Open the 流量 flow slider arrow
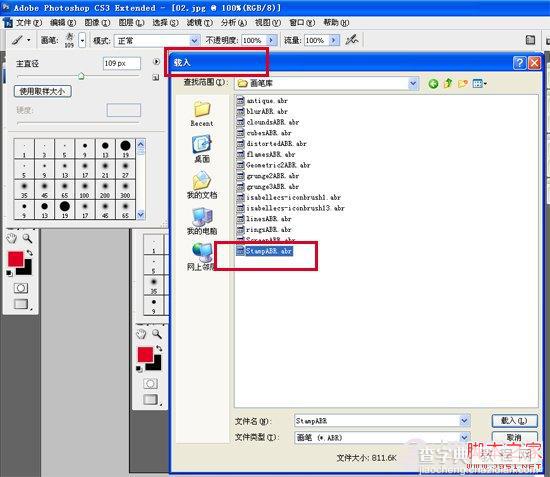Screen dimensions: 550x477 [334, 40]
